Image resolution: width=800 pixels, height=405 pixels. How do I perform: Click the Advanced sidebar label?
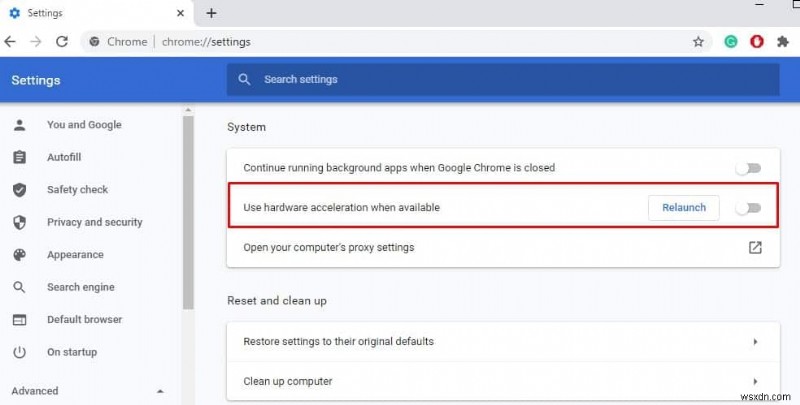(x=35, y=391)
